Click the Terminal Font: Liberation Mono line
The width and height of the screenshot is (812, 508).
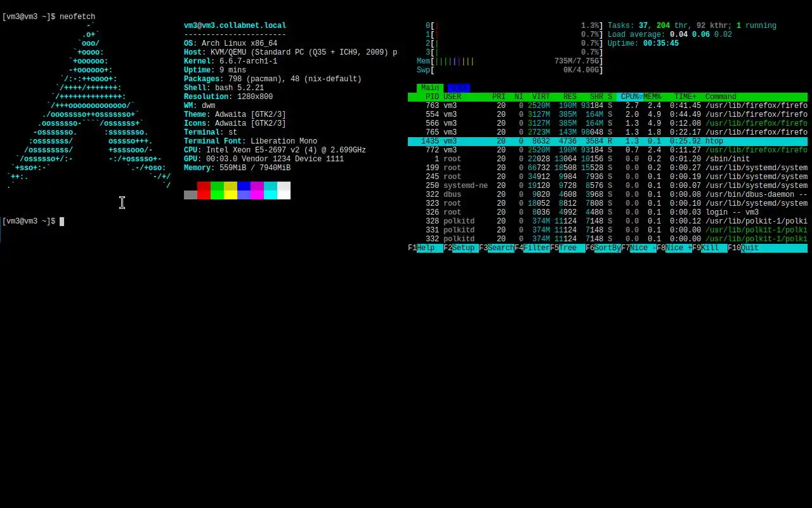coord(251,141)
